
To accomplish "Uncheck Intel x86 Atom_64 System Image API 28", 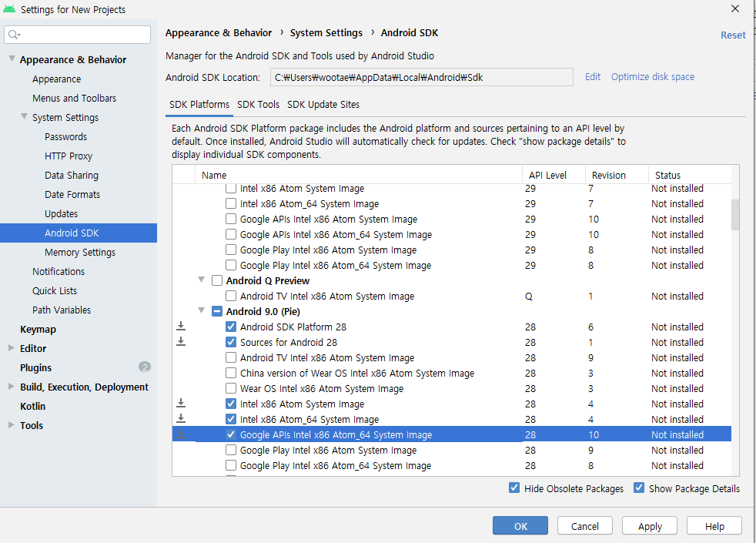I will [x=231, y=420].
